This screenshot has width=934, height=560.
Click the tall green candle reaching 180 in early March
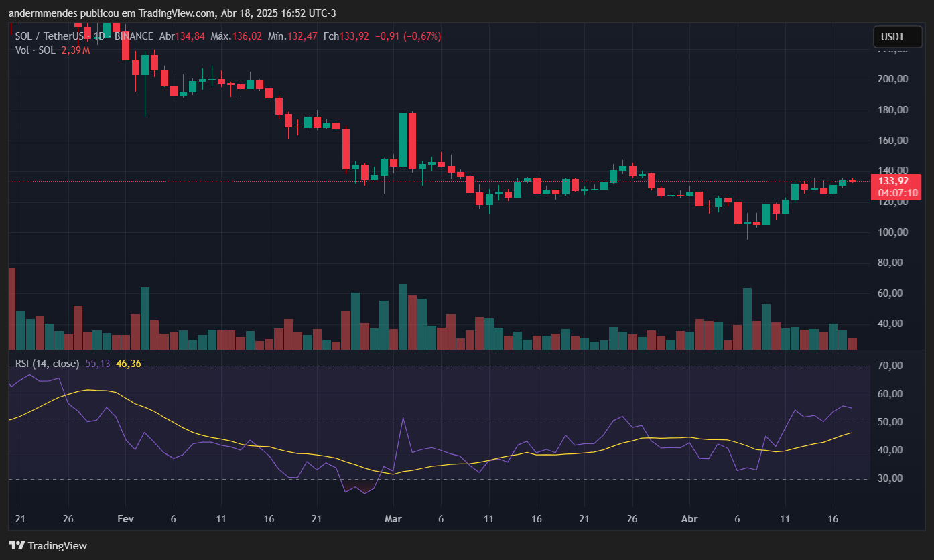point(403,139)
